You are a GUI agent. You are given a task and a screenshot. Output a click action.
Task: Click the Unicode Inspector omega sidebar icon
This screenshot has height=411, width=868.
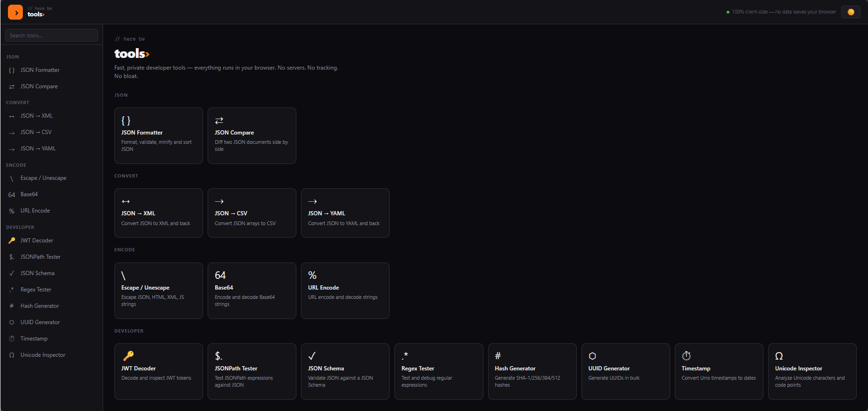click(x=12, y=355)
